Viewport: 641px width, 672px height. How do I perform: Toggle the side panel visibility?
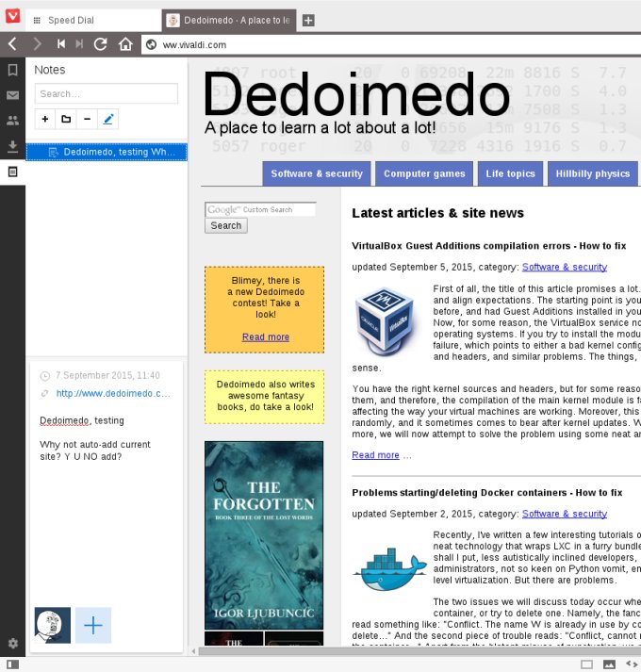pyautogui.click(x=12, y=664)
